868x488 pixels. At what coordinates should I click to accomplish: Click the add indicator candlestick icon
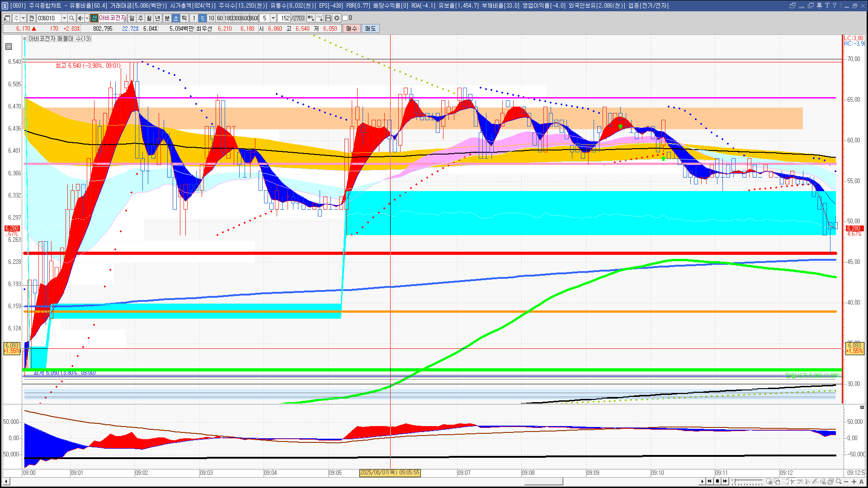click(311, 18)
